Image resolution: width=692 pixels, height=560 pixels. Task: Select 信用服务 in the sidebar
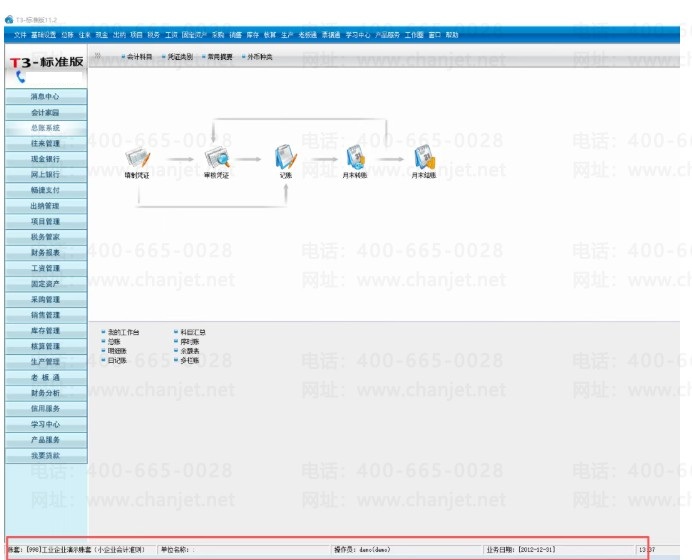coord(46,408)
